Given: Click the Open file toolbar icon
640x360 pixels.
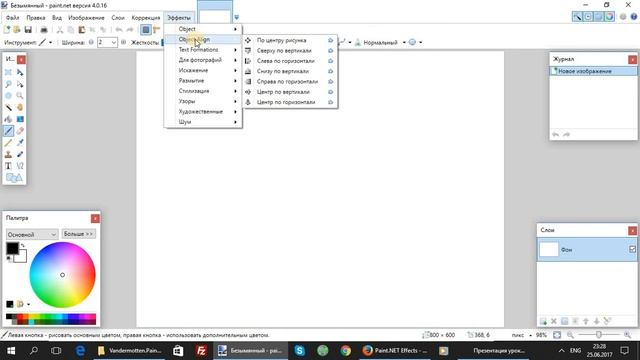Looking at the screenshot, I should tap(17, 29).
